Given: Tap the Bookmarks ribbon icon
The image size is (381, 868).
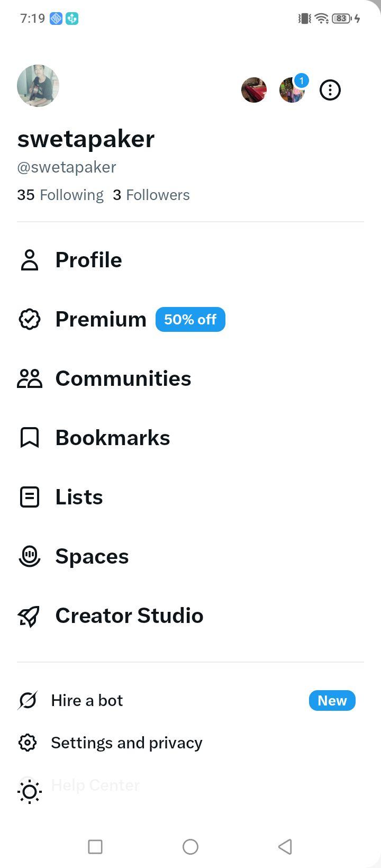Looking at the screenshot, I should click(x=30, y=438).
